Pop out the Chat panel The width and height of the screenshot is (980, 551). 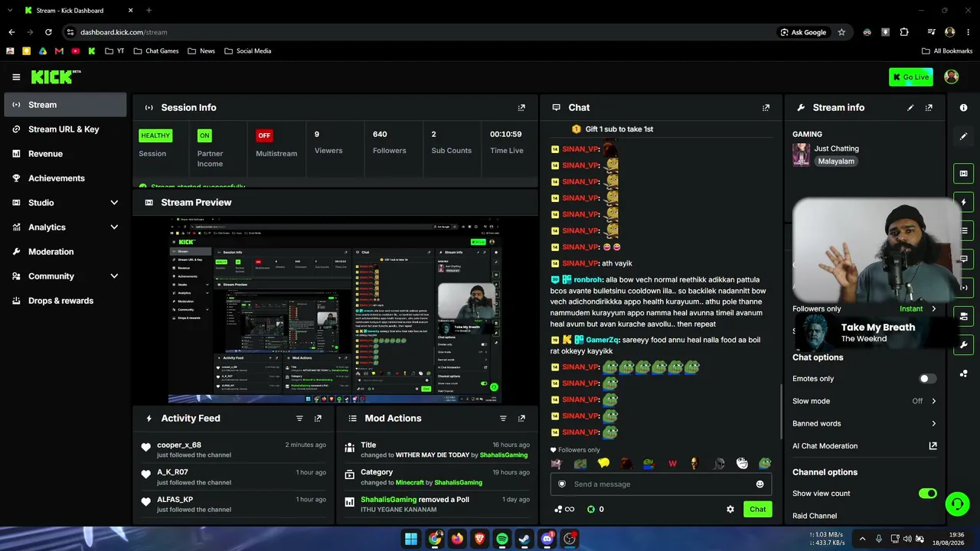(766, 108)
